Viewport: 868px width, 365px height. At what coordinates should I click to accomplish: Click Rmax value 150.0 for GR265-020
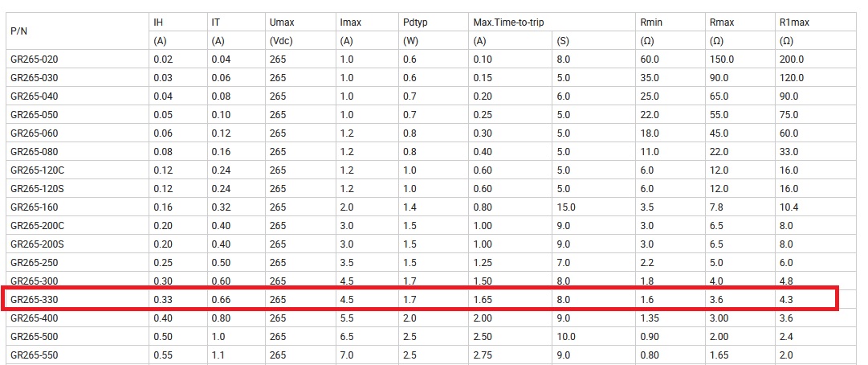click(722, 59)
